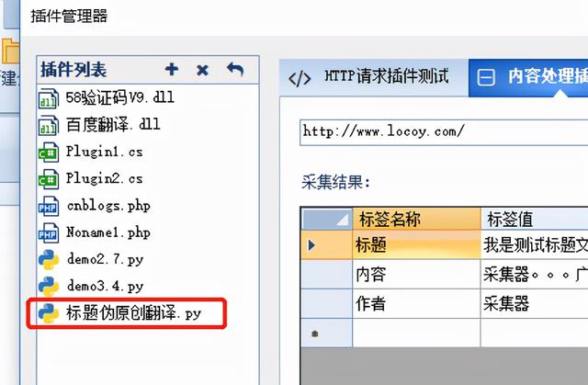Click the 内容 cell in results grid
Image resolution: width=588 pixels, height=385 pixels.
416,275
